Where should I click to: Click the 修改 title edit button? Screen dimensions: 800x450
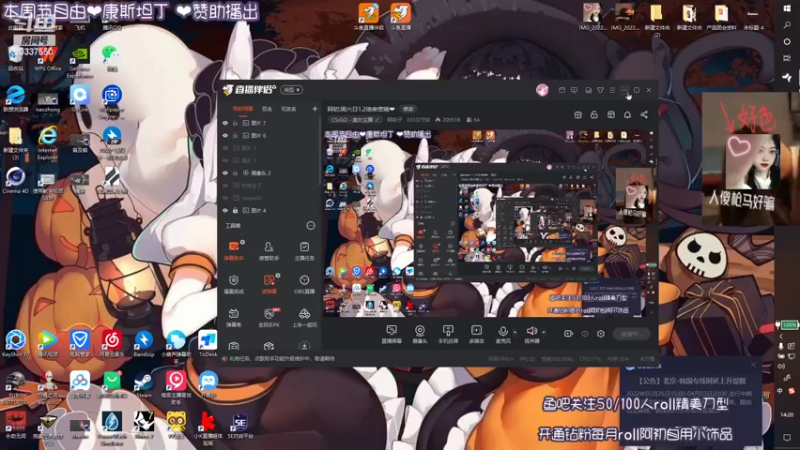pos(408,109)
